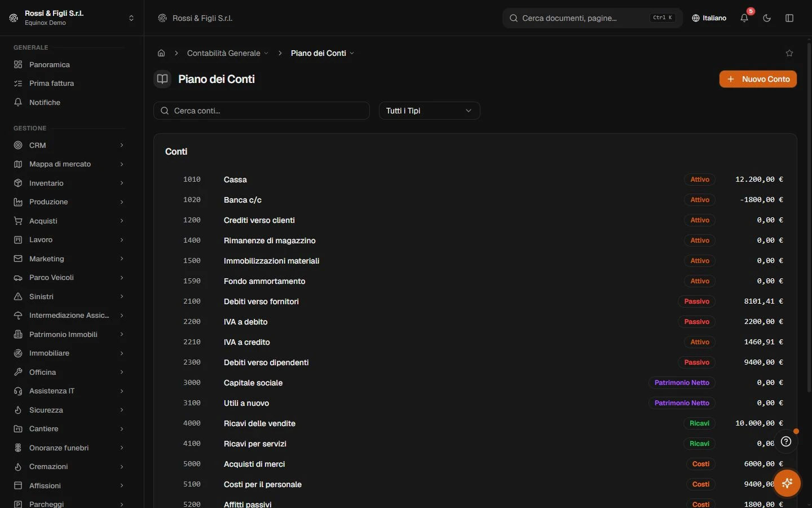The height and width of the screenshot is (508, 812).
Task: Open Immobiliare in the sidebar
Action: click(69, 353)
